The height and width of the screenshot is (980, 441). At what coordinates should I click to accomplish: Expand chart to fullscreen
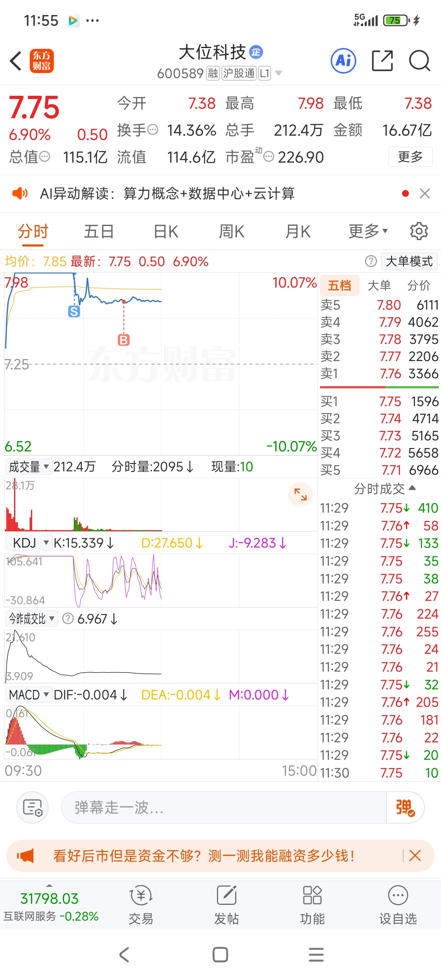click(301, 494)
